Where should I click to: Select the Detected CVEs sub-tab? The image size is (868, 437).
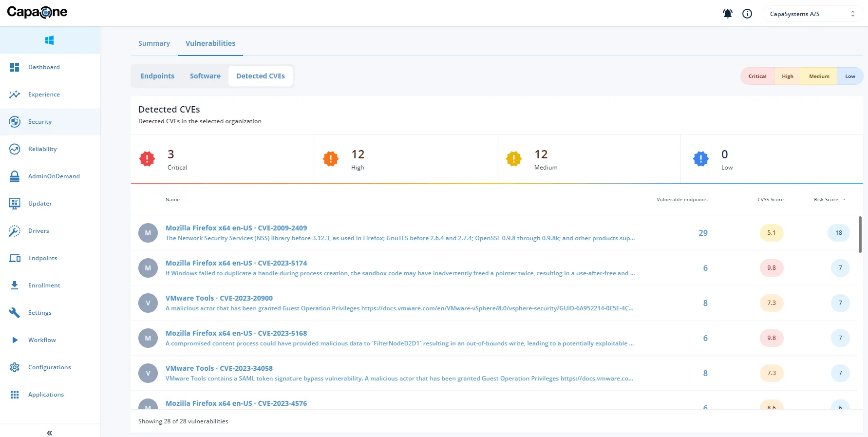pos(261,76)
